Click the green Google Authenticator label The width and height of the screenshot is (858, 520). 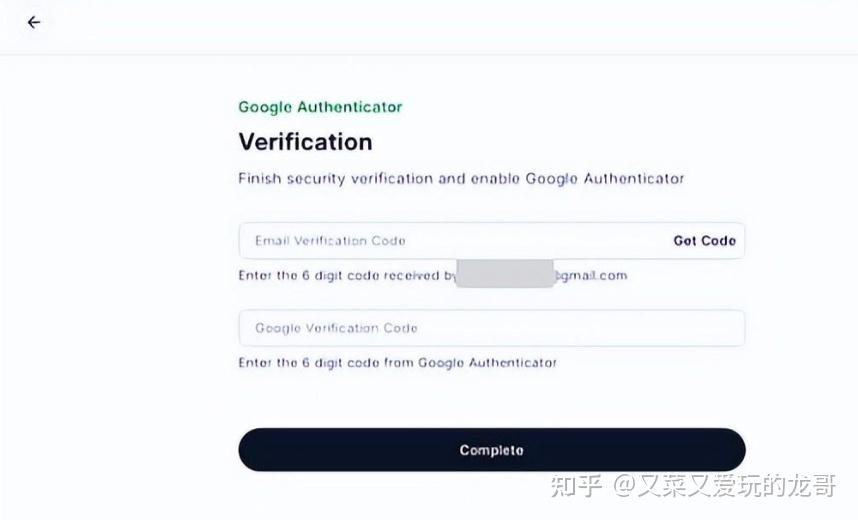[x=320, y=107]
